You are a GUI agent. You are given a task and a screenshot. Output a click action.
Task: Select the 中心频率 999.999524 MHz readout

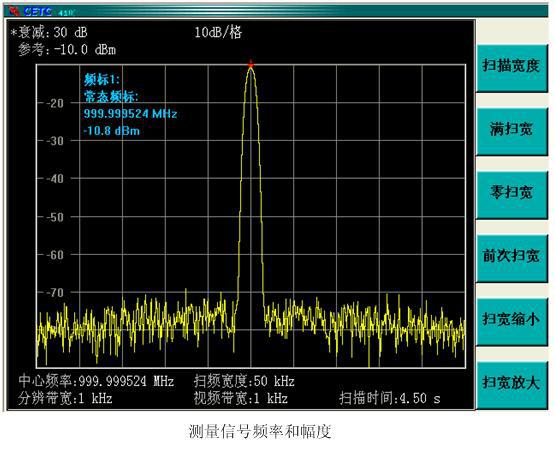(96, 381)
